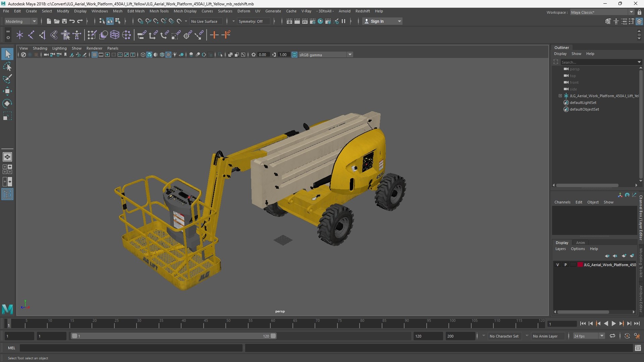
Task: Activate the Move tool in toolbox
Action: 7,91
